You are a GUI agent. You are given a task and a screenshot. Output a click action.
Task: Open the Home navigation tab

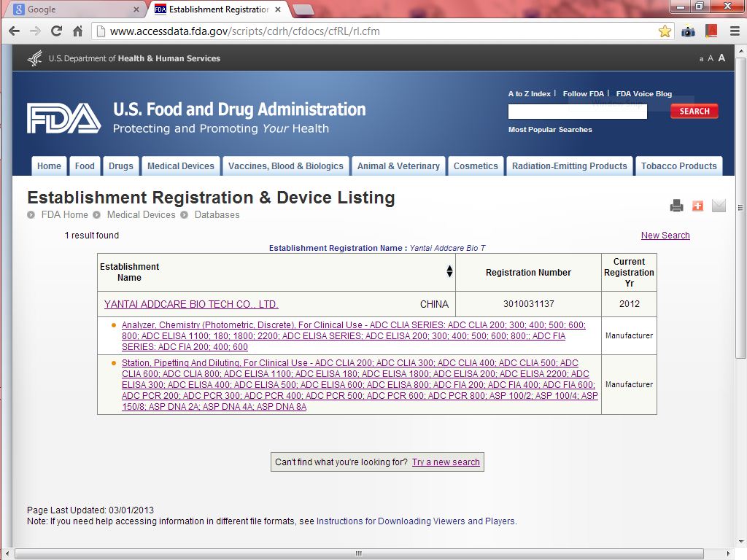pos(49,166)
